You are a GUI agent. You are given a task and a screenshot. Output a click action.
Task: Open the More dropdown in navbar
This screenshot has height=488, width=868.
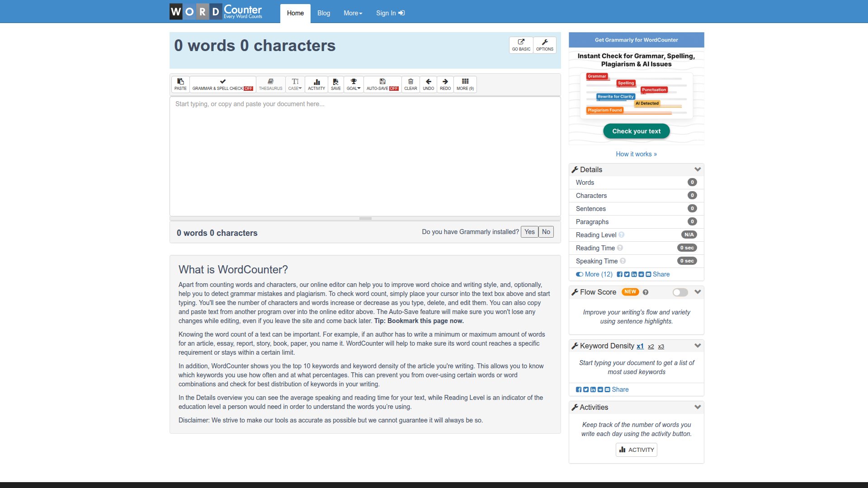click(x=353, y=13)
